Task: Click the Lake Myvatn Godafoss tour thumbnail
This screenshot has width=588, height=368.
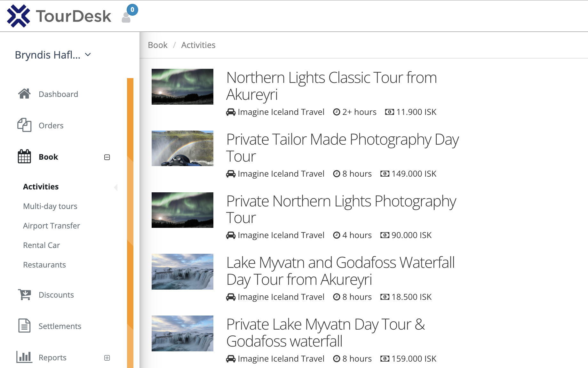Action: point(182,272)
